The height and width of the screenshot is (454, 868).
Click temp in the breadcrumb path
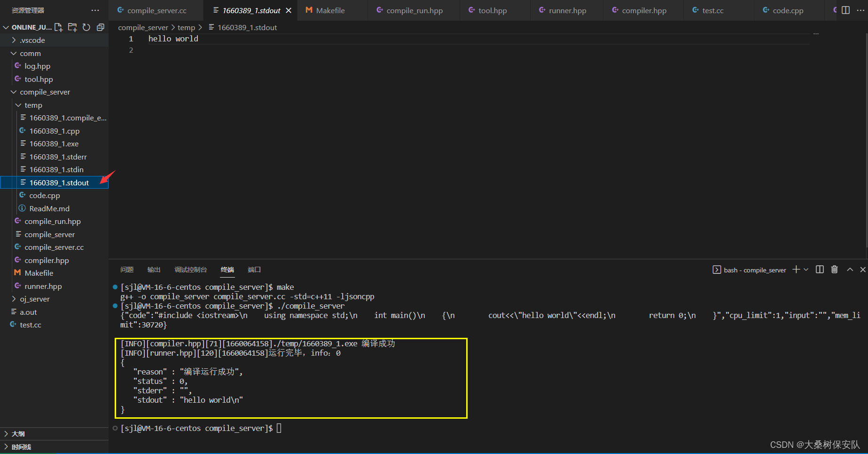tap(186, 28)
